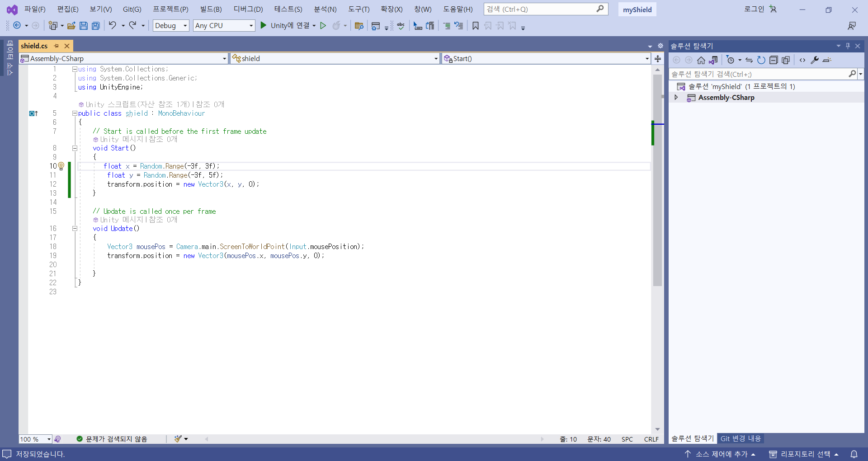Toggle a bookmark on the current line
Image resolution: width=868 pixels, height=461 pixels.
476,26
